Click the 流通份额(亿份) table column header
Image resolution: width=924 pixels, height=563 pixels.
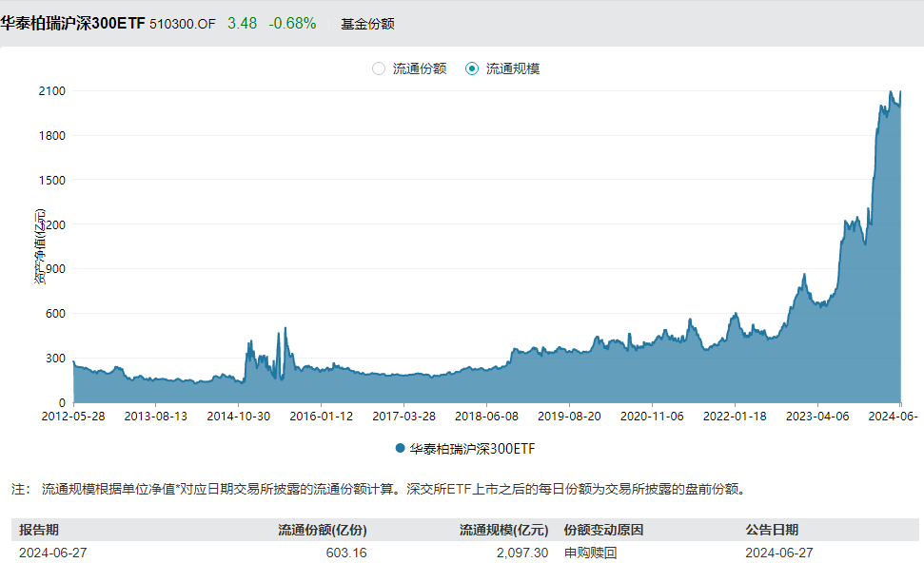322,530
